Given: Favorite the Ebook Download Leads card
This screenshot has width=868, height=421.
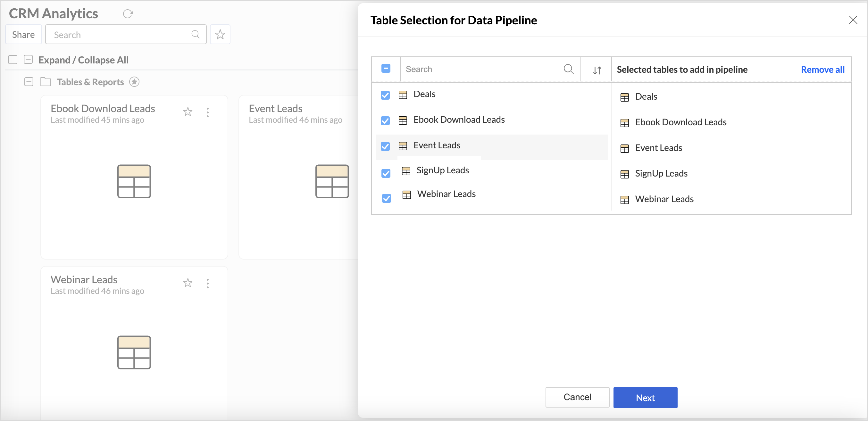Looking at the screenshot, I should 188,112.
